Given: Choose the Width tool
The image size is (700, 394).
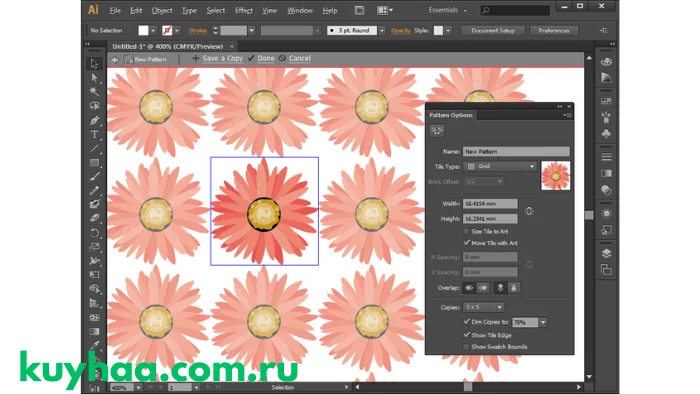Looking at the screenshot, I should tap(94, 261).
